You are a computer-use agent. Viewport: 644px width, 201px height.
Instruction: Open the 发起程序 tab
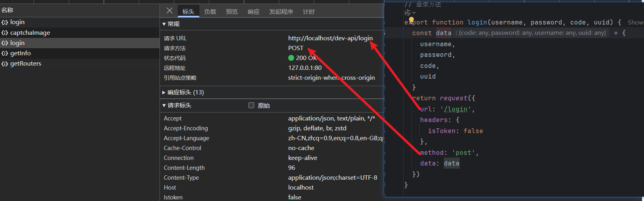tap(281, 11)
